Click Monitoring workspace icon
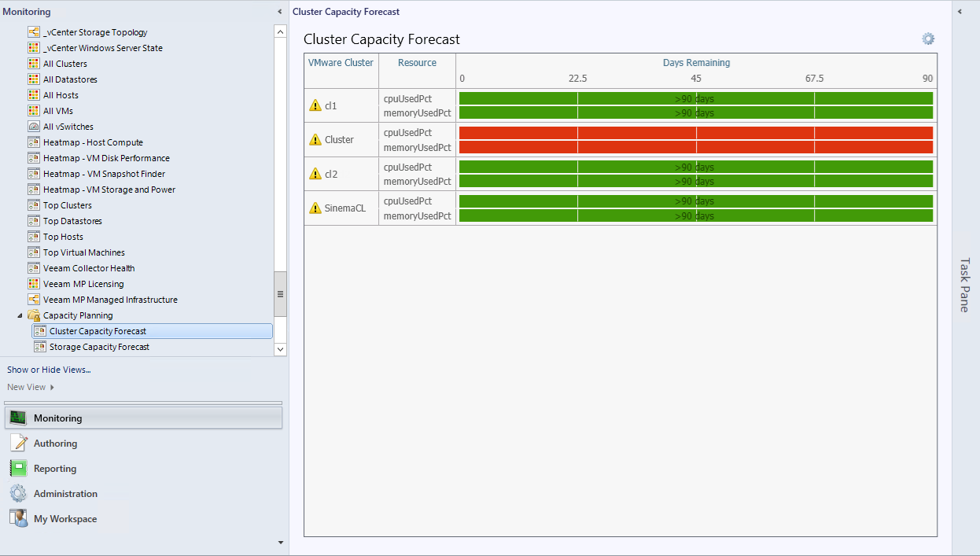980x556 pixels. (x=18, y=418)
